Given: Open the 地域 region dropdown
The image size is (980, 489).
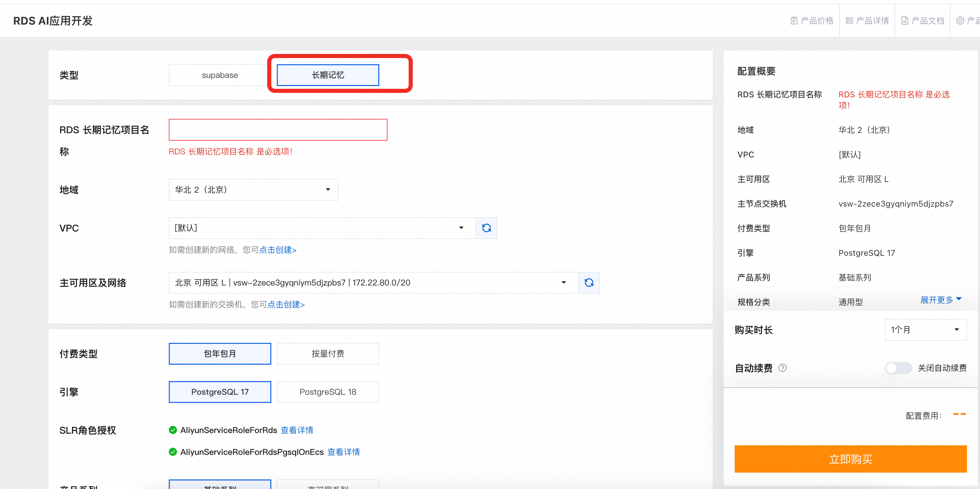Looking at the screenshot, I should [253, 190].
